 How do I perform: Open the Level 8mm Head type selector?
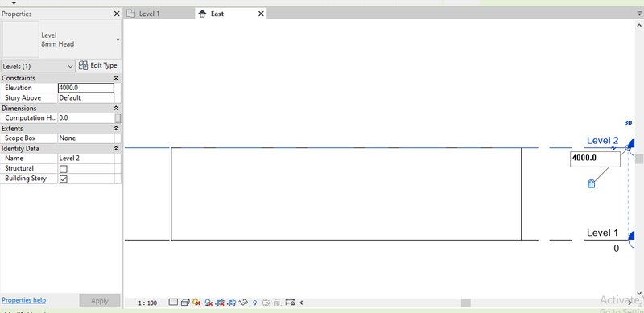pyautogui.click(x=62, y=40)
